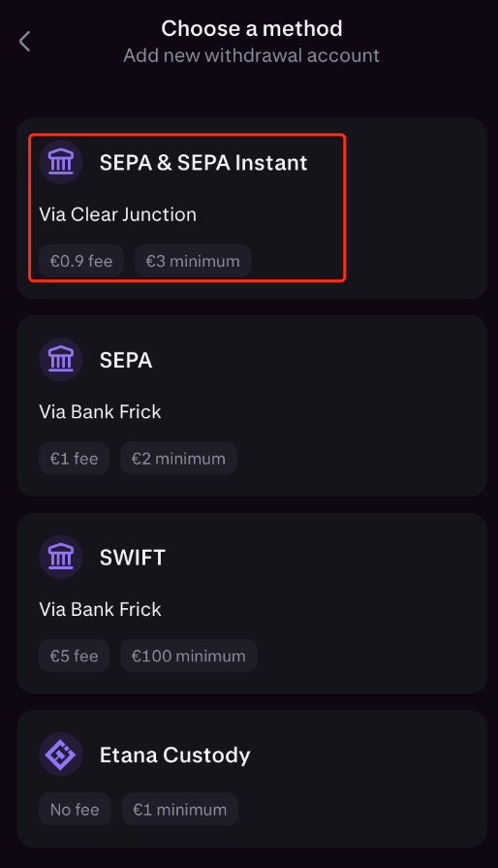Screen dimensions: 498x868
Task: Click the €3 minimum tag
Action: (x=193, y=261)
